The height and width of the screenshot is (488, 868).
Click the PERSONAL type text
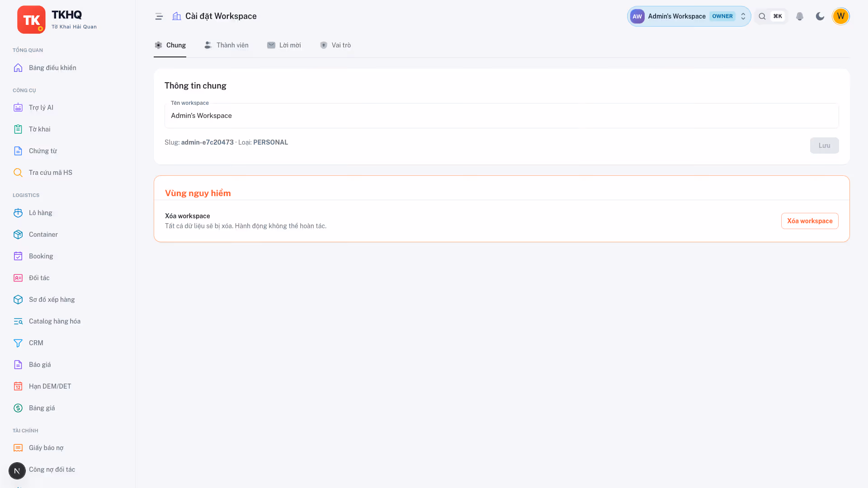(270, 142)
